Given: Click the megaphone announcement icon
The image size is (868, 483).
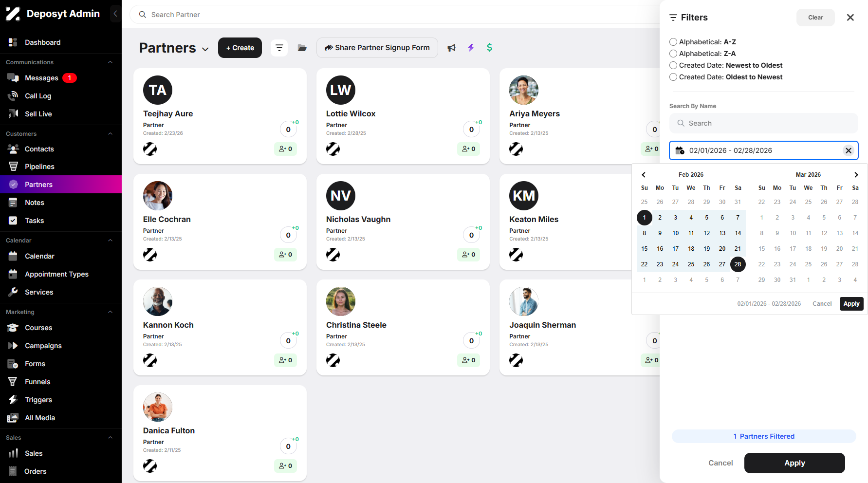Looking at the screenshot, I should coord(452,48).
